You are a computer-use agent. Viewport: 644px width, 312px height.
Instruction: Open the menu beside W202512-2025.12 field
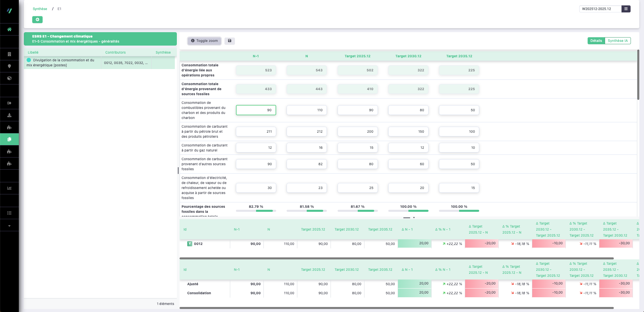[x=626, y=9]
